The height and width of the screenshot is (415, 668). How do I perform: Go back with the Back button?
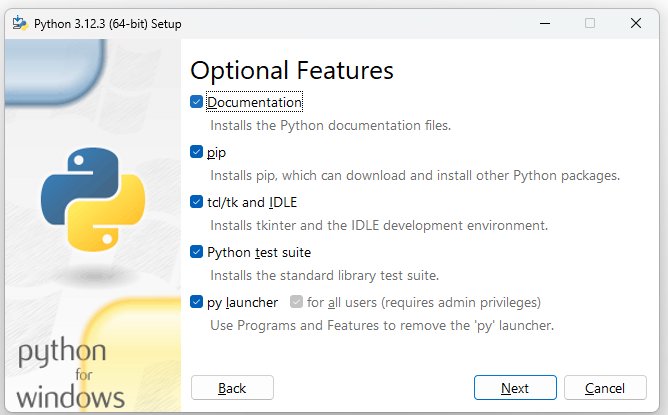[x=232, y=388]
